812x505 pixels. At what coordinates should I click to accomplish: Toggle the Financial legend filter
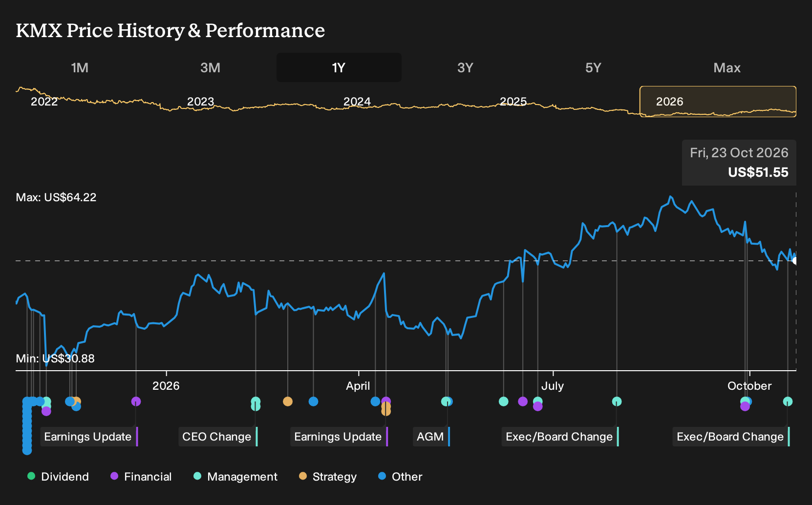click(x=141, y=477)
